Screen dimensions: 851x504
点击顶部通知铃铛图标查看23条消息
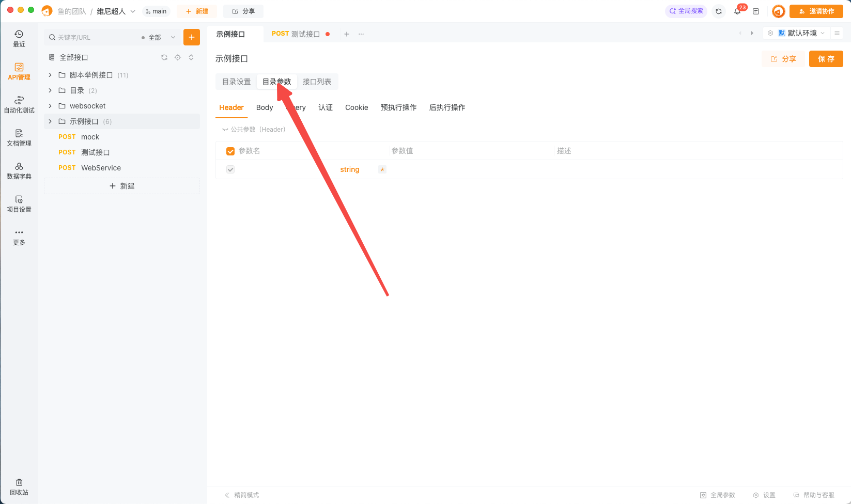(x=737, y=10)
